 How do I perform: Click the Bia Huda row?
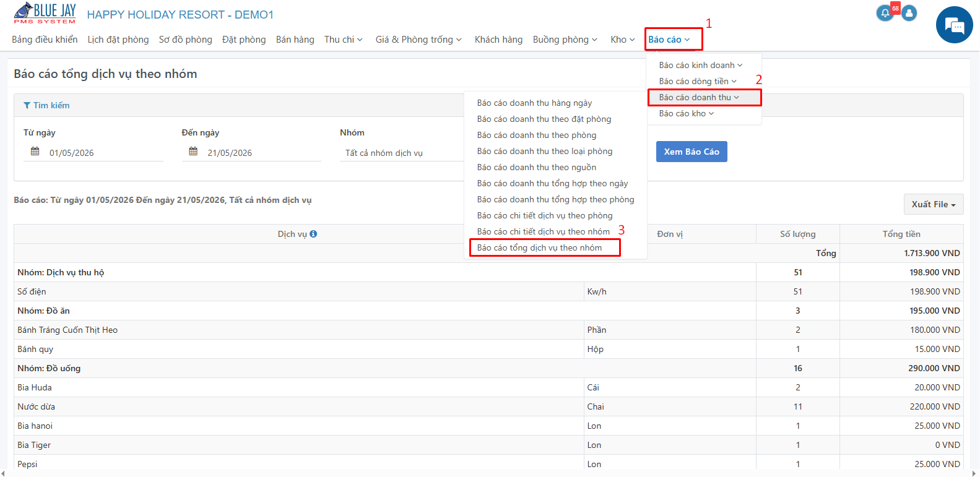click(x=488, y=387)
